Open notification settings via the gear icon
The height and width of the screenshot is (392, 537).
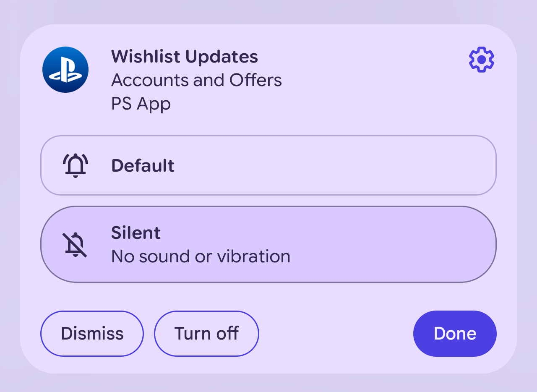pos(481,60)
